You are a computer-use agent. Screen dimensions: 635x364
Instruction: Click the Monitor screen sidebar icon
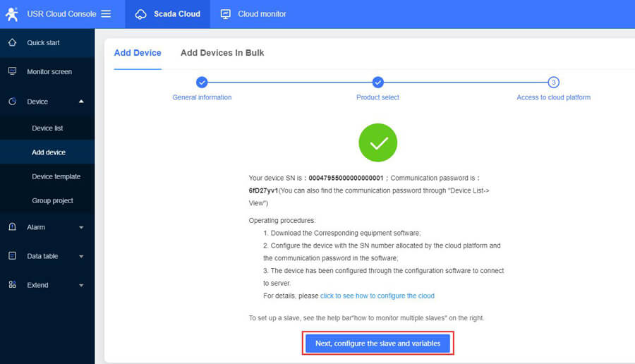pyautogui.click(x=12, y=71)
